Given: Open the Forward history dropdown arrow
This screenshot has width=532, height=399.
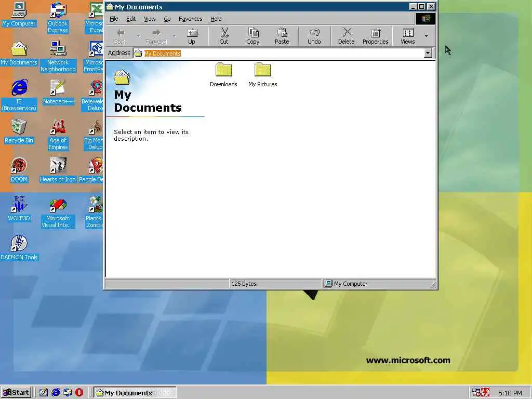Looking at the screenshot, I should (x=175, y=36).
